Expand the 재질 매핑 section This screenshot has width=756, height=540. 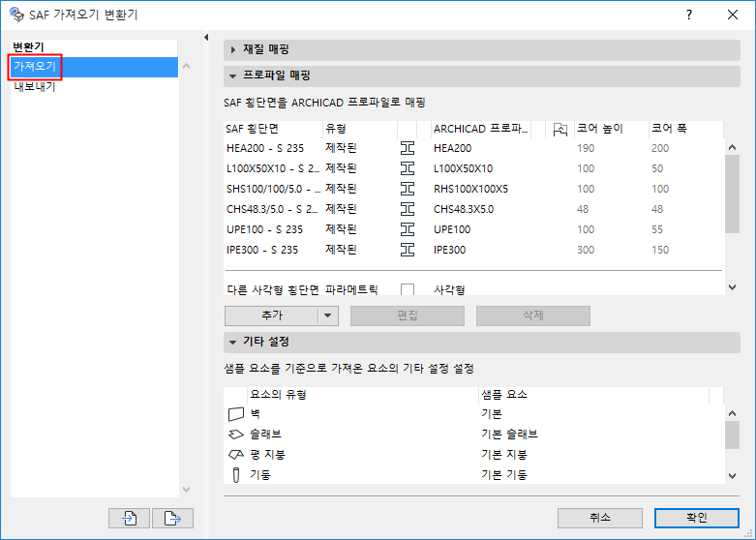click(x=233, y=49)
